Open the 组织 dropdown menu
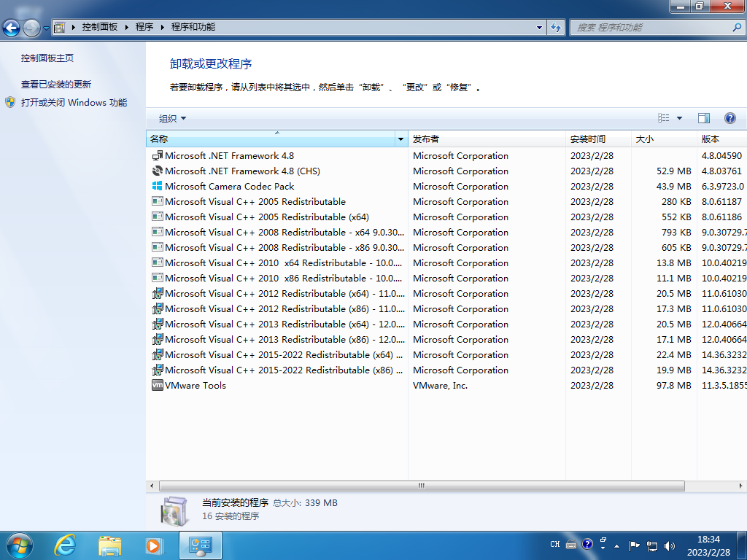 click(x=172, y=118)
